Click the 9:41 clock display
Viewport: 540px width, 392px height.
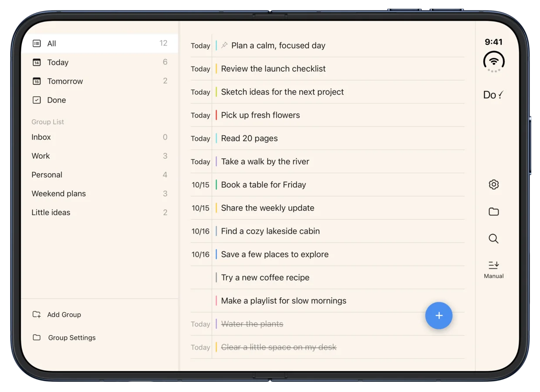[x=493, y=42]
